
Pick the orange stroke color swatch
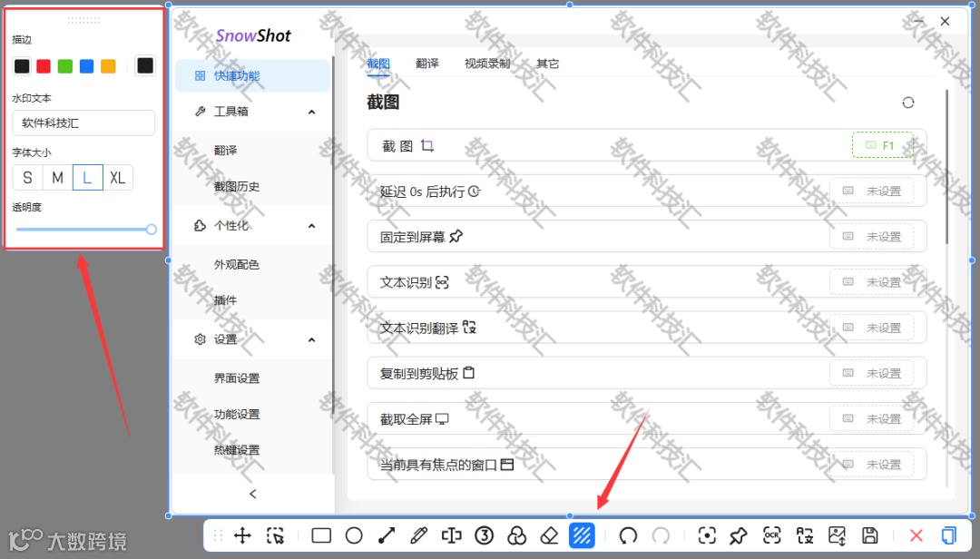(x=108, y=66)
